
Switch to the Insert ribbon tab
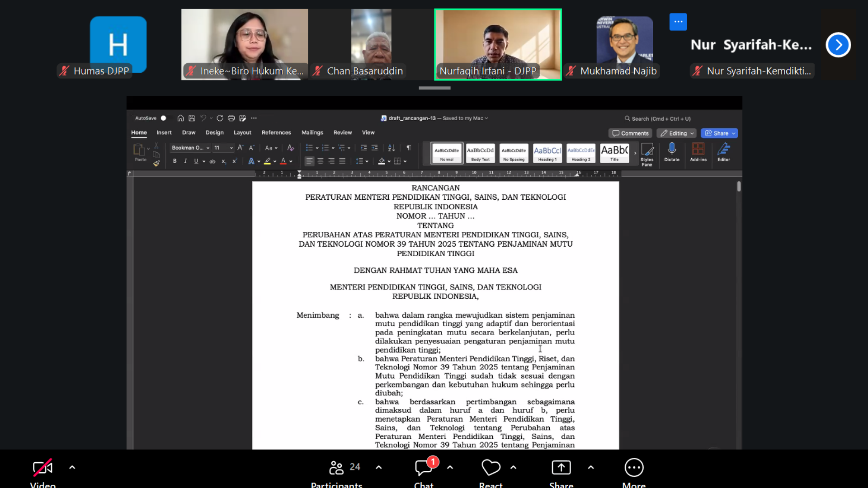coord(164,133)
